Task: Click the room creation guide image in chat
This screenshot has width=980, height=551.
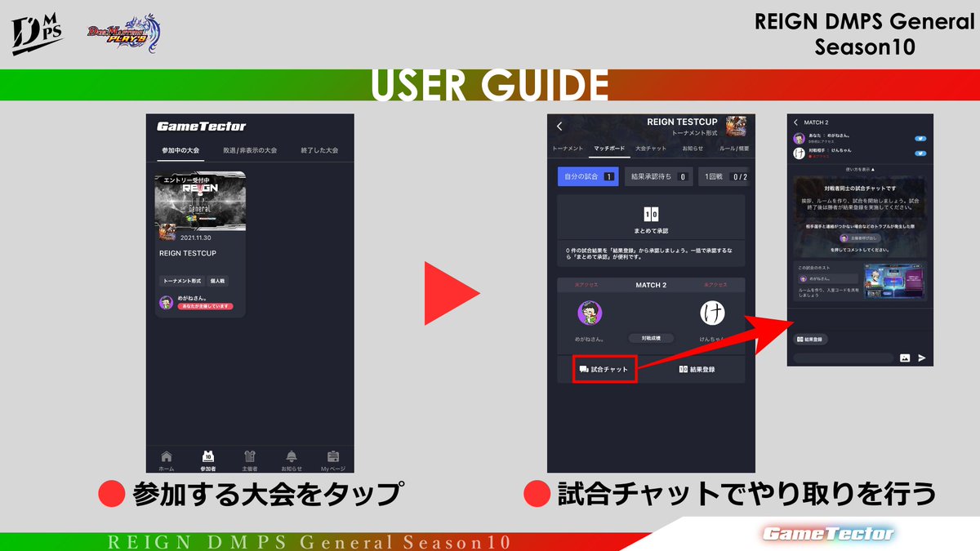Action: click(x=893, y=282)
